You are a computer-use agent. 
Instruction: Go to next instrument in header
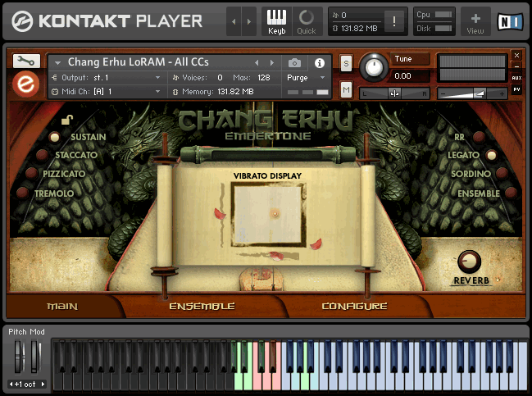[272, 63]
